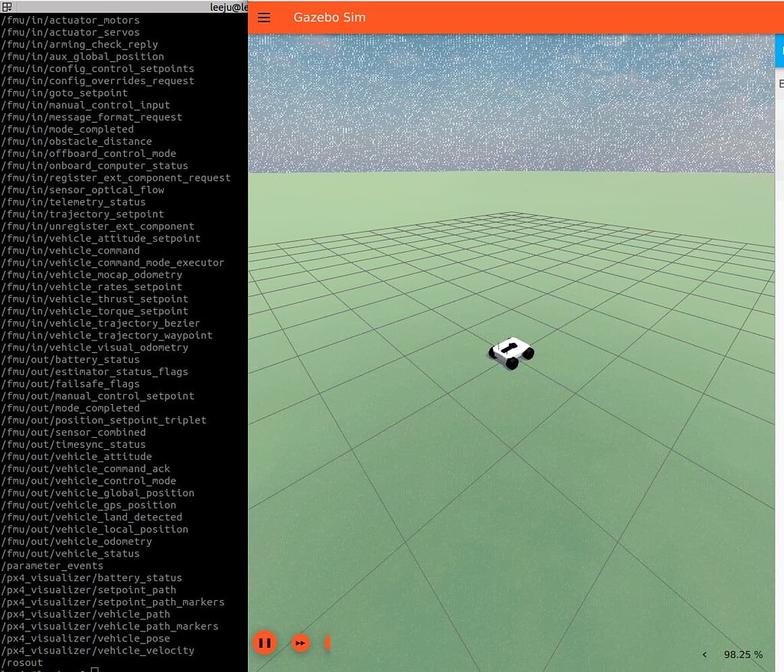Click the terminal title bar leeju text
Viewport: 784px width, 672px height.
228,7
